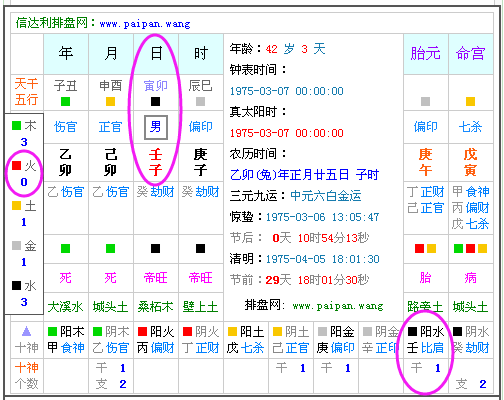This screenshot has width=504, height=400.
Task: Click the purple triangle above 十神
Action: point(26,331)
